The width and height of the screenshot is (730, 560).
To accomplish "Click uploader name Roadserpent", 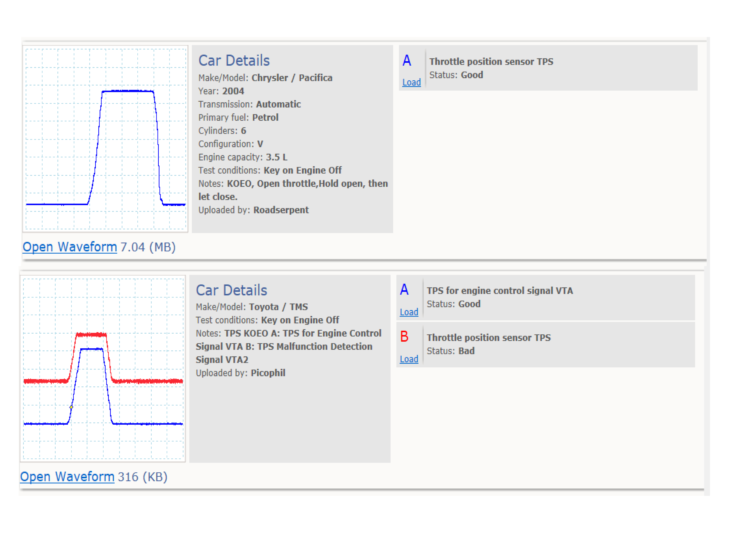I will [x=281, y=210].
